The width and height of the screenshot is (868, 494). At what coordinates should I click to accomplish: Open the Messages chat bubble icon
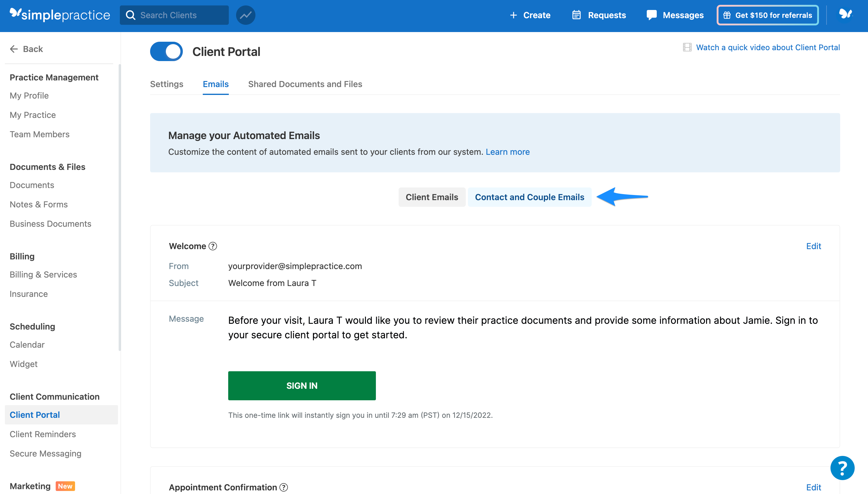pyautogui.click(x=651, y=15)
